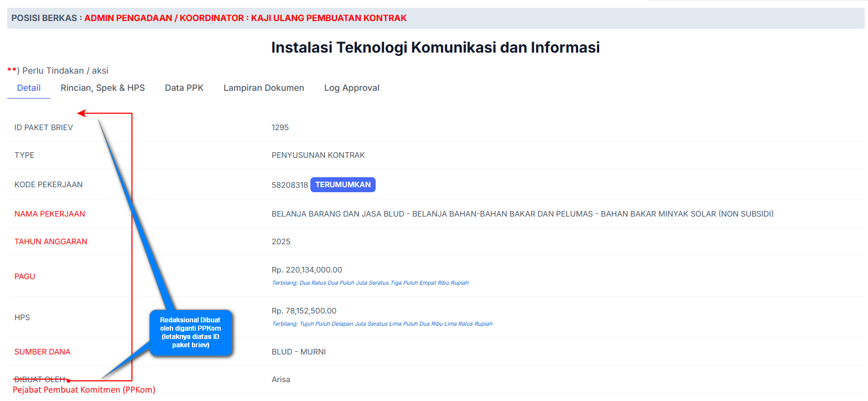Click the red Pejabat Pembuat Komitmen (PPKom) text
Image resolution: width=868 pixels, height=401 pixels.
tap(84, 390)
